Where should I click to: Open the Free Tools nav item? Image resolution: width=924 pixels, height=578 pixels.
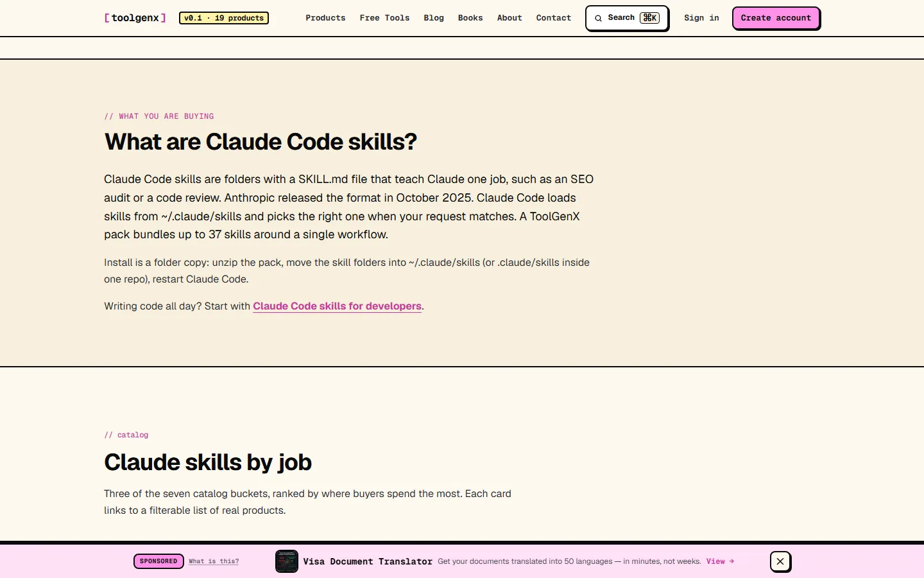[x=384, y=18]
